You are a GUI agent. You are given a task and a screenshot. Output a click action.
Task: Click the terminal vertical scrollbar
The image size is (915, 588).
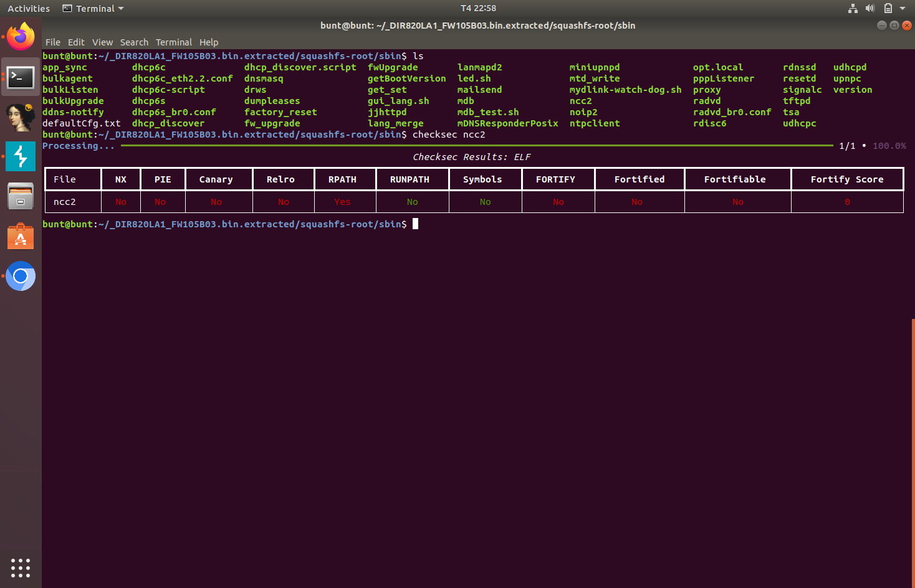click(x=913, y=453)
